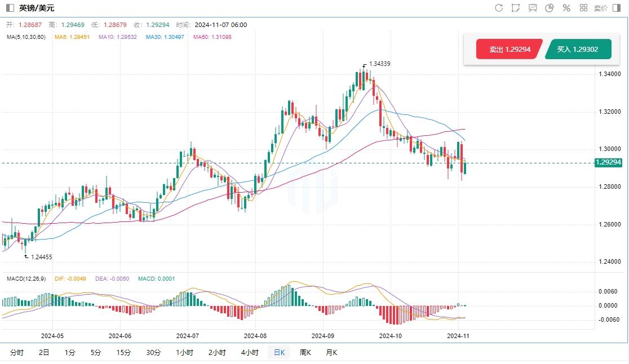Open MACD(12,26,9) indicator settings
Viewport: 629px width, 364px height.
click(26, 279)
